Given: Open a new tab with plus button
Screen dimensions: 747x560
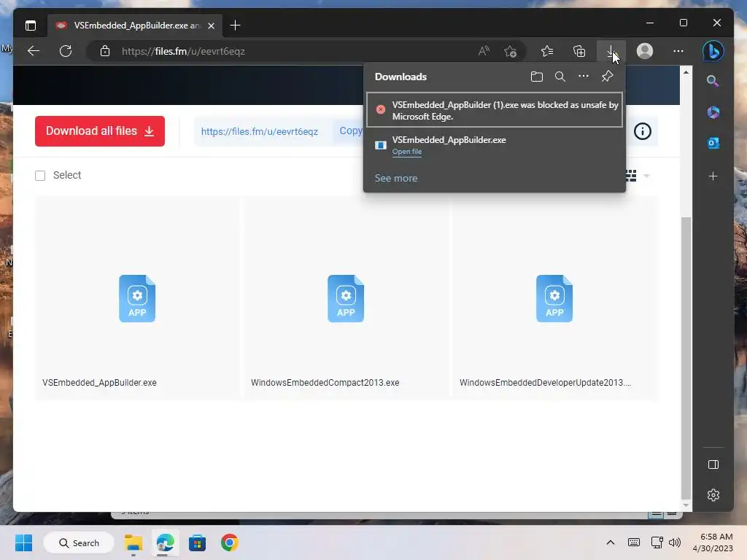Looking at the screenshot, I should point(235,26).
